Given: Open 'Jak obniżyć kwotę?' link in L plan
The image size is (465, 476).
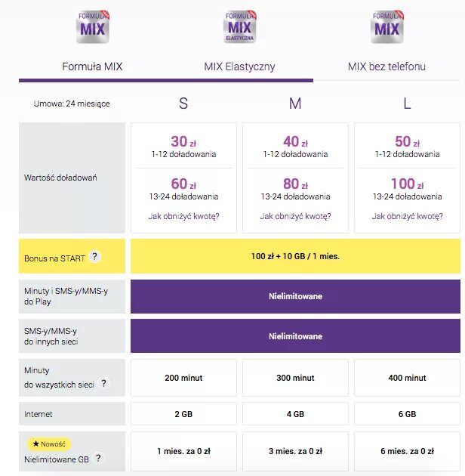Looking at the screenshot, I should pyautogui.click(x=408, y=216).
